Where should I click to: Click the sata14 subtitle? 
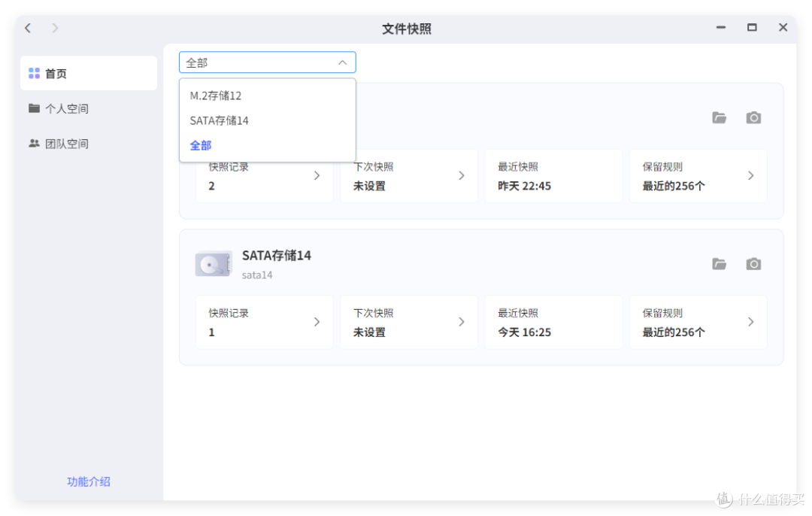click(x=257, y=275)
